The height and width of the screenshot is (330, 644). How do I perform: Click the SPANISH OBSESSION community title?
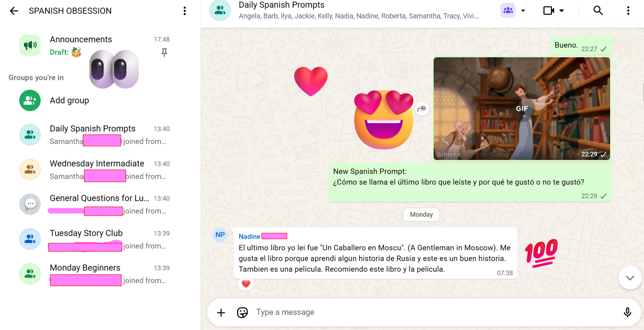[x=70, y=11]
